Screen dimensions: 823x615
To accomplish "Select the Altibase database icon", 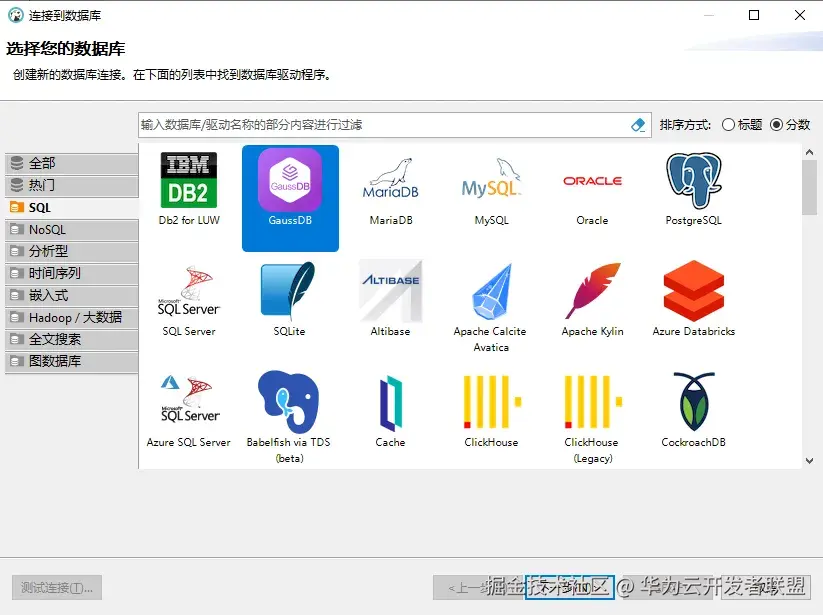I will click(391, 291).
